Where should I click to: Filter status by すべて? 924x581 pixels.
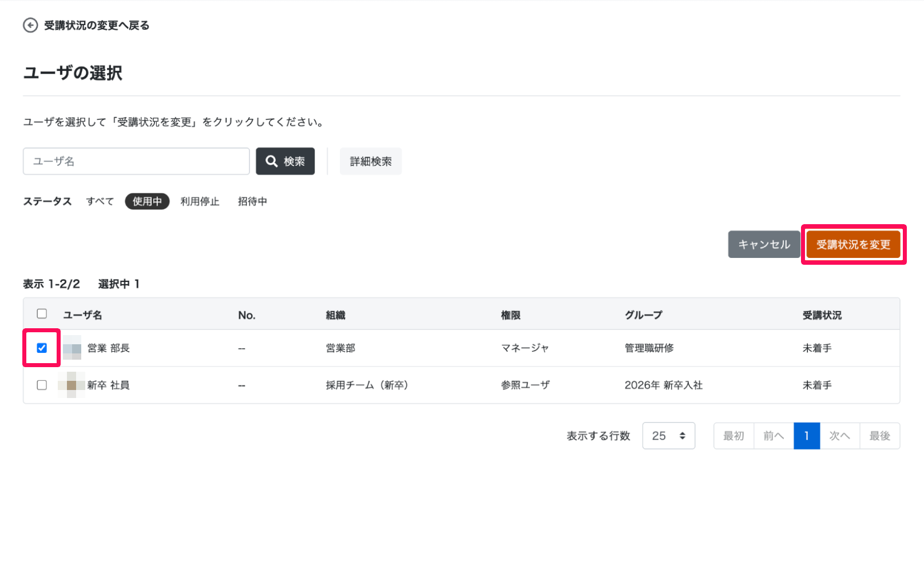(x=100, y=201)
